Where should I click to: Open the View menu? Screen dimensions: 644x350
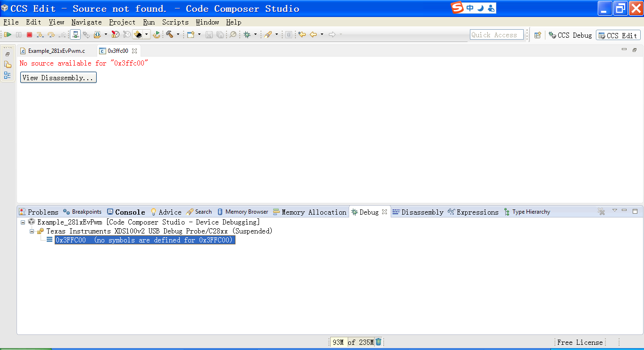tap(57, 22)
